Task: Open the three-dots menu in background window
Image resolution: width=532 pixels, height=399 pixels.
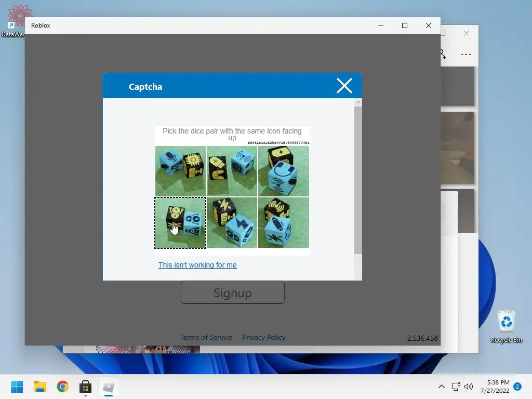Action: [466, 54]
